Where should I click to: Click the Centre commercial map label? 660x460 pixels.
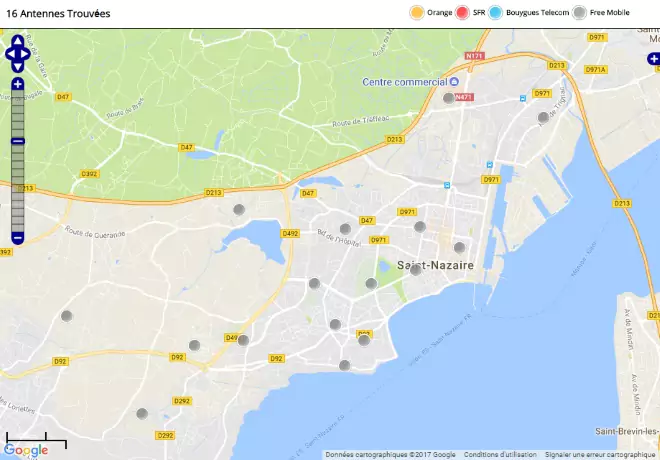(x=405, y=82)
